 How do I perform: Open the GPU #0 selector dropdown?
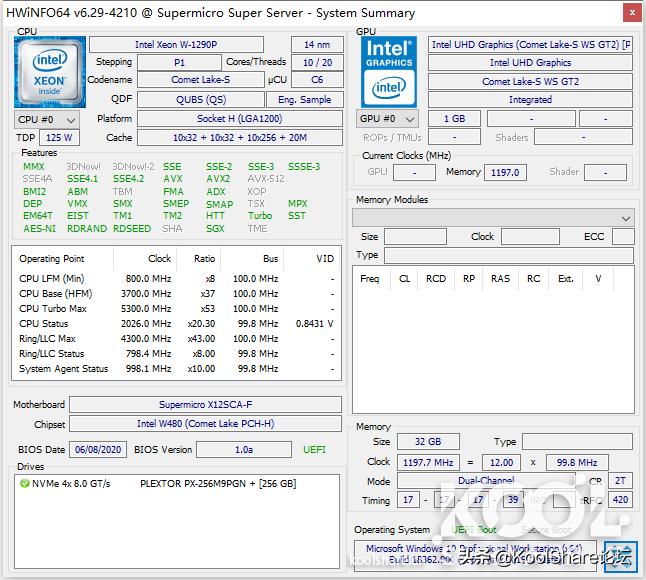click(x=387, y=119)
